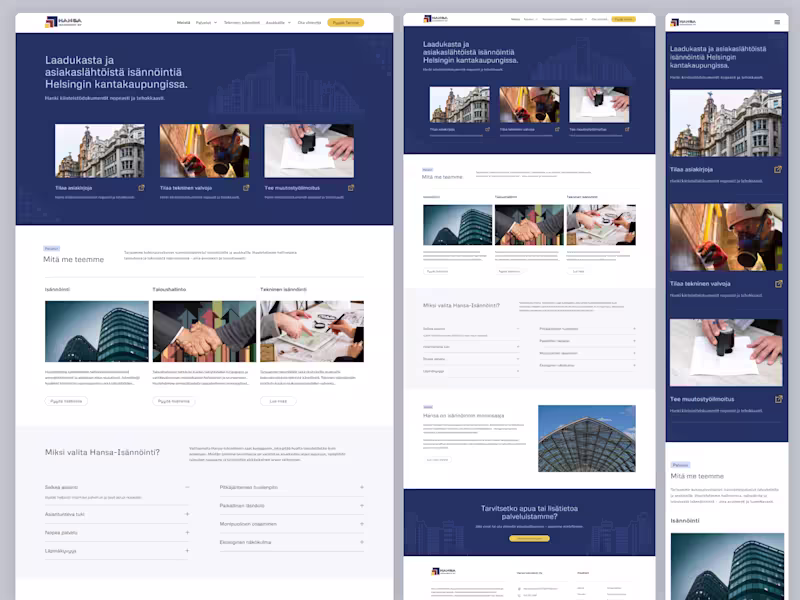Open Tekninen isännöinti in the desktop navigation
The height and width of the screenshot is (600, 800).
(242, 22)
